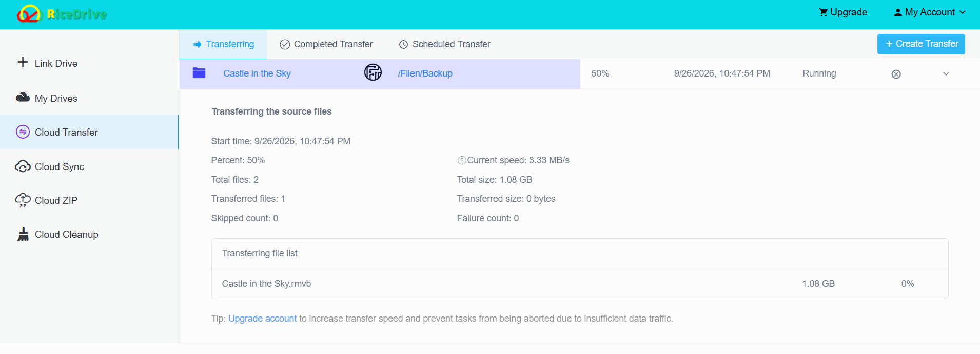The height and width of the screenshot is (354, 980).
Task: Click the Scheduled Transfer clock icon
Action: coord(404,45)
